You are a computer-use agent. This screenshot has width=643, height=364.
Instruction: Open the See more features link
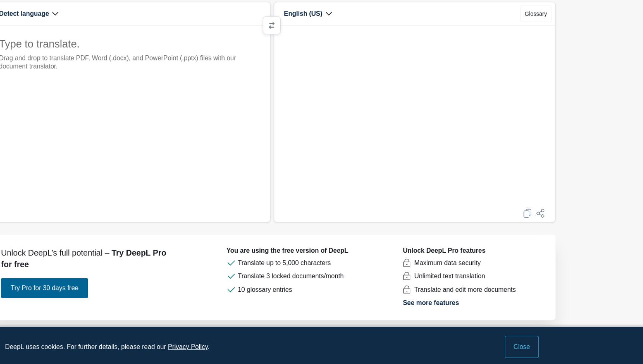(x=431, y=303)
